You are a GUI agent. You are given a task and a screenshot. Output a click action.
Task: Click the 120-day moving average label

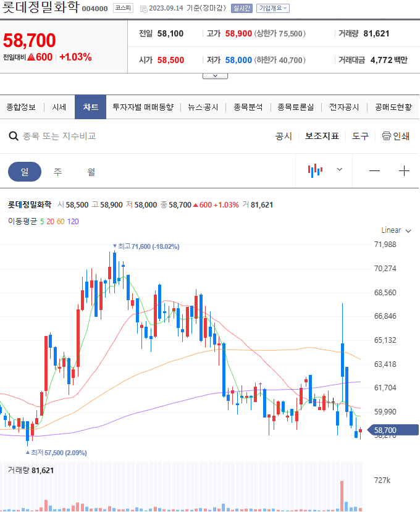coord(73,222)
